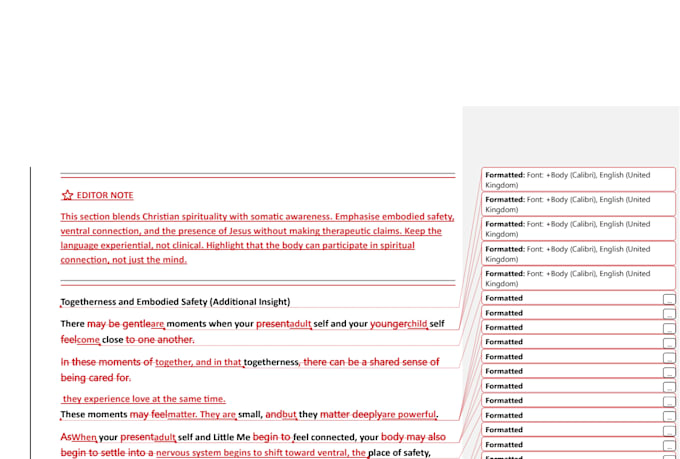680x459 pixels.
Task: Click the inserted word "but"
Action: click(x=289, y=414)
